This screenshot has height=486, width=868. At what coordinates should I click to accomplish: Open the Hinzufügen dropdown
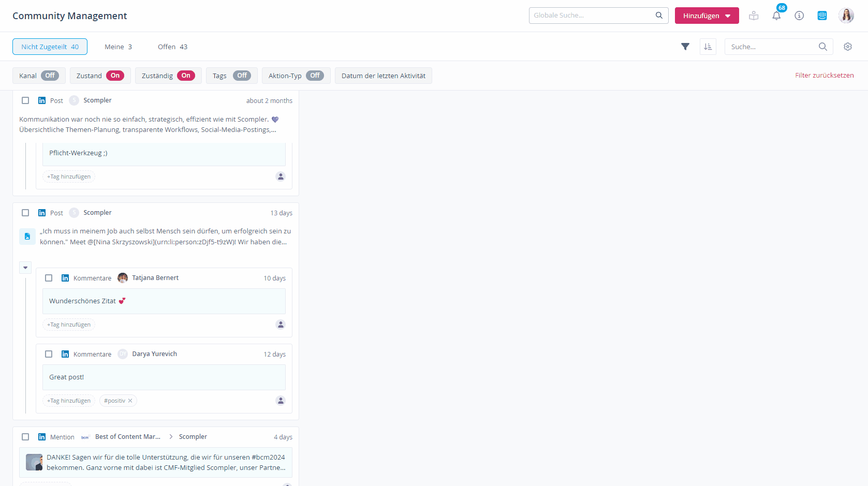(707, 16)
